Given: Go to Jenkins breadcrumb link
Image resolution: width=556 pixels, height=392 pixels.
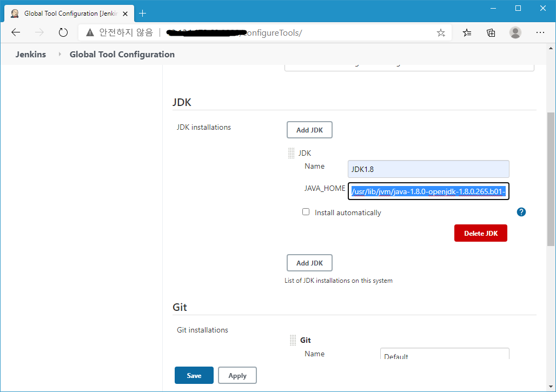Looking at the screenshot, I should pos(30,54).
